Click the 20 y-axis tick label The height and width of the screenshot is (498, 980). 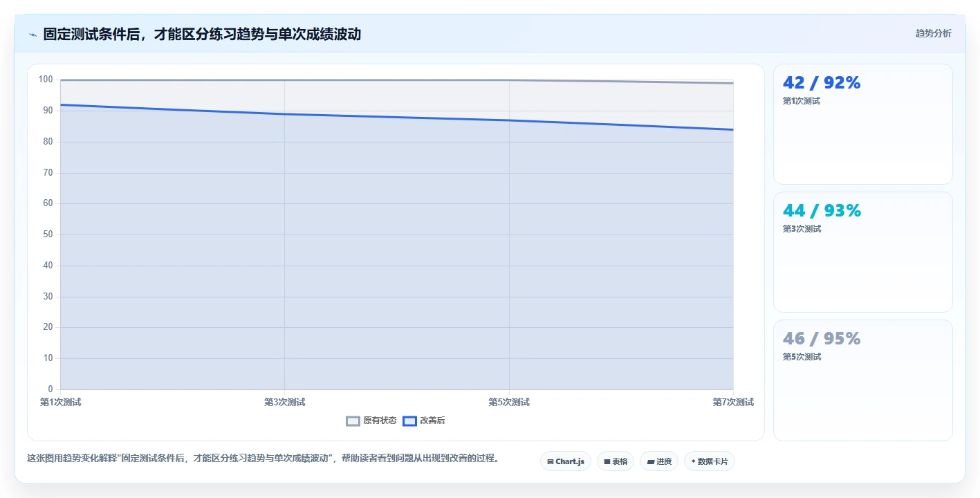click(x=48, y=327)
